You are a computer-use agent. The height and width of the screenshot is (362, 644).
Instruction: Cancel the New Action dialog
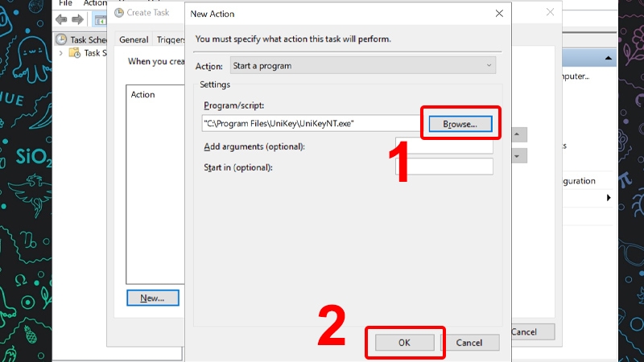pyautogui.click(x=469, y=342)
